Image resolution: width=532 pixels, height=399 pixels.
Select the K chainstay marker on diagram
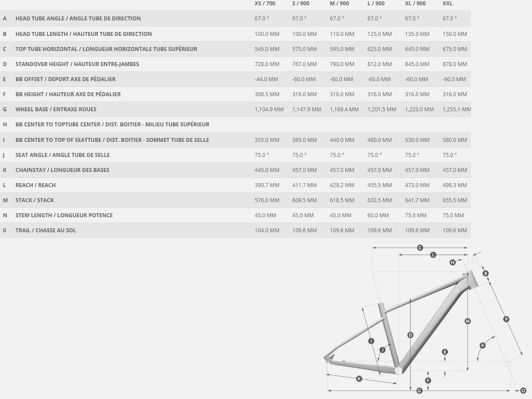[x=359, y=379]
